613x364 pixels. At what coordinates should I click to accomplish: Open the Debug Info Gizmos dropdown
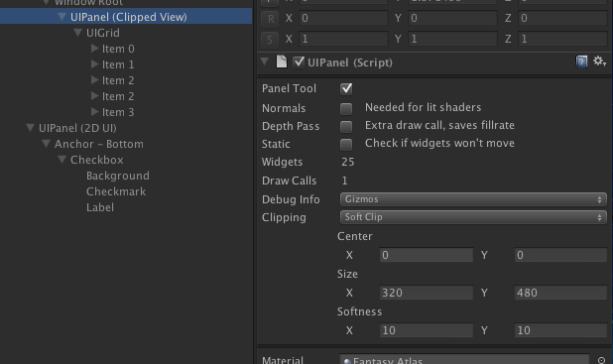pos(473,199)
